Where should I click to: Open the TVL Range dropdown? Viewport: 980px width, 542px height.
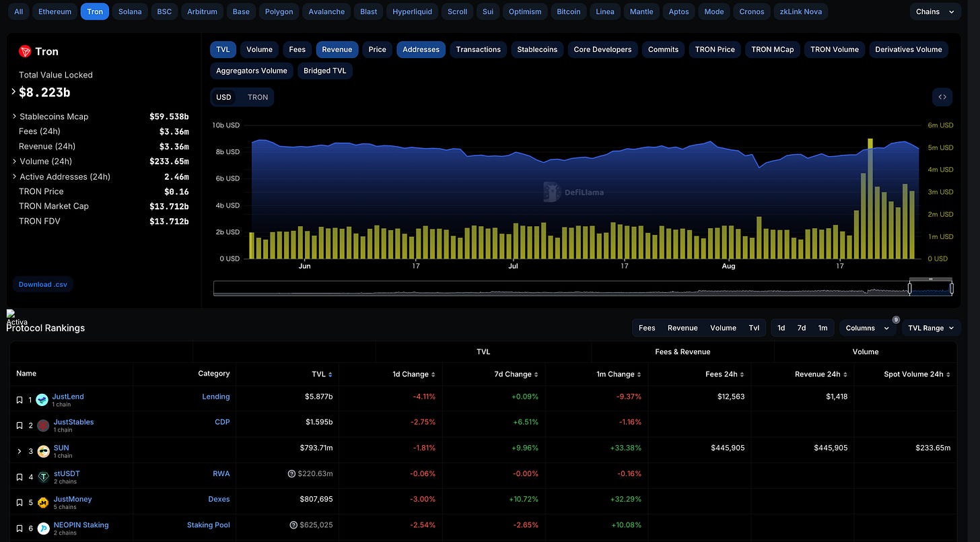(931, 328)
